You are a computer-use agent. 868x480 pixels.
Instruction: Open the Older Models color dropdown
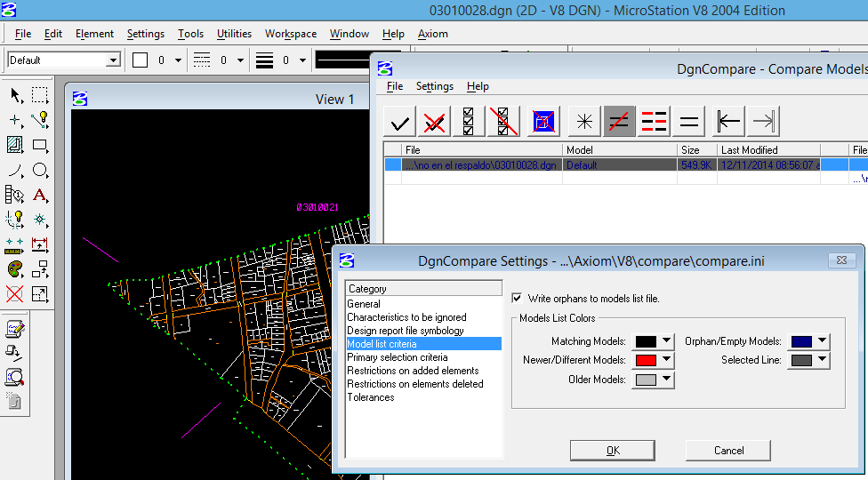click(666, 380)
